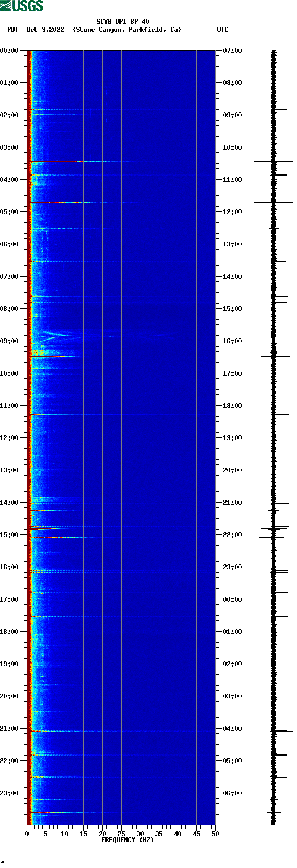Click the '10' frequency tick label
This screenshot has width=297, height=868.
[x=65, y=834]
